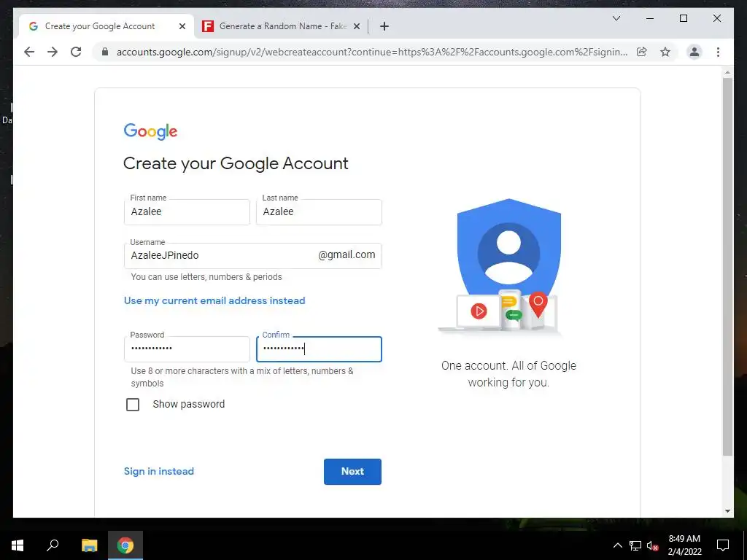Image resolution: width=747 pixels, height=560 pixels.
Task: Select the Create your Google Account tab
Action: pyautogui.click(x=107, y=26)
